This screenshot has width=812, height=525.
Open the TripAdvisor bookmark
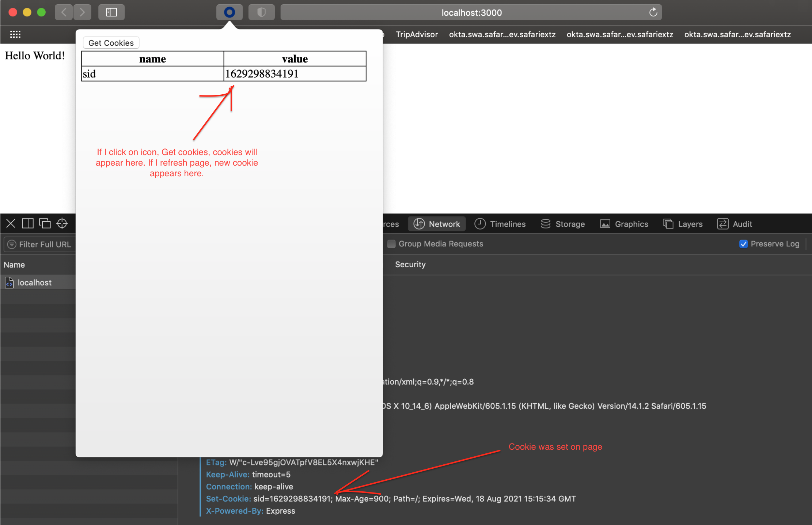click(x=417, y=34)
